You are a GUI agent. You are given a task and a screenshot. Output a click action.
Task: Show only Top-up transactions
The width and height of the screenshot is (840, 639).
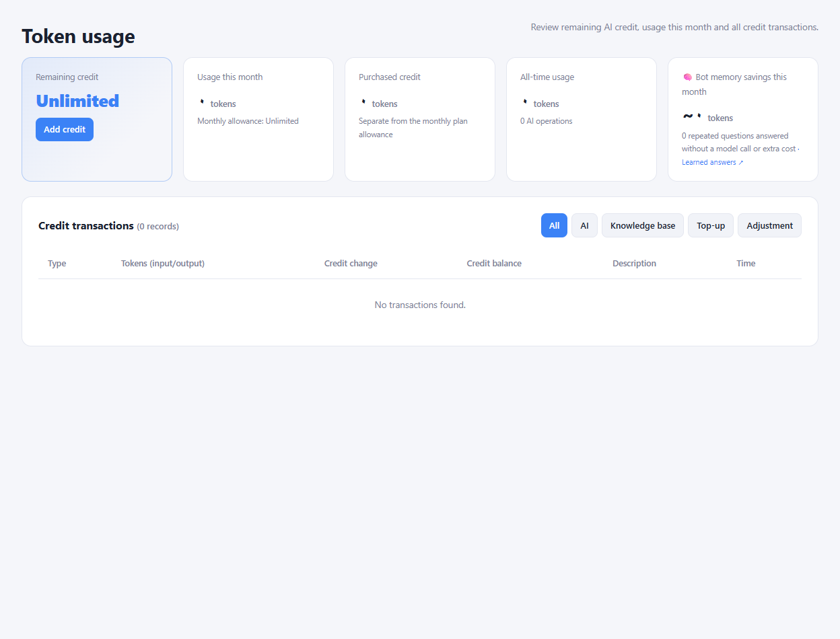[x=711, y=225]
